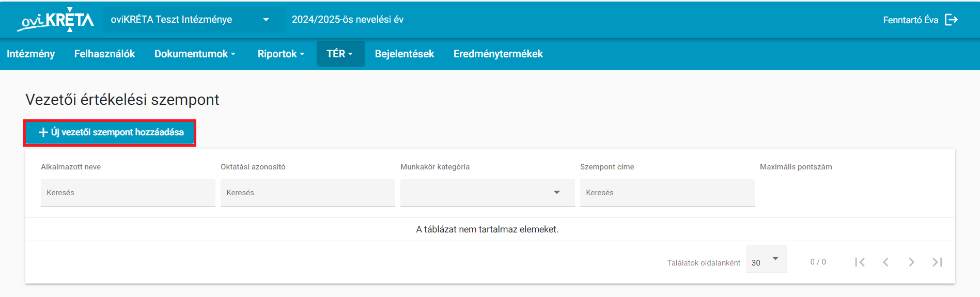
Task: Open the Felhasználók page
Action: pyautogui.click(x=104, y=54)
